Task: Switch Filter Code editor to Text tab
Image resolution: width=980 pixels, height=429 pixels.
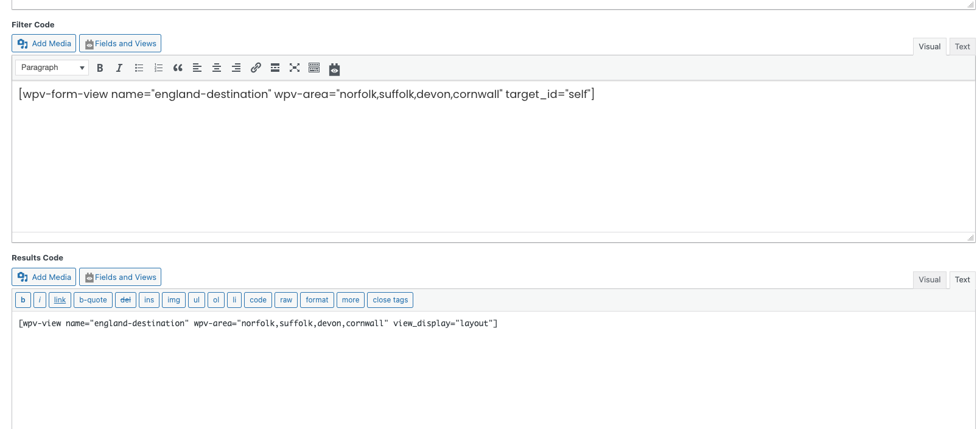Action: click(x=962, y=46)
